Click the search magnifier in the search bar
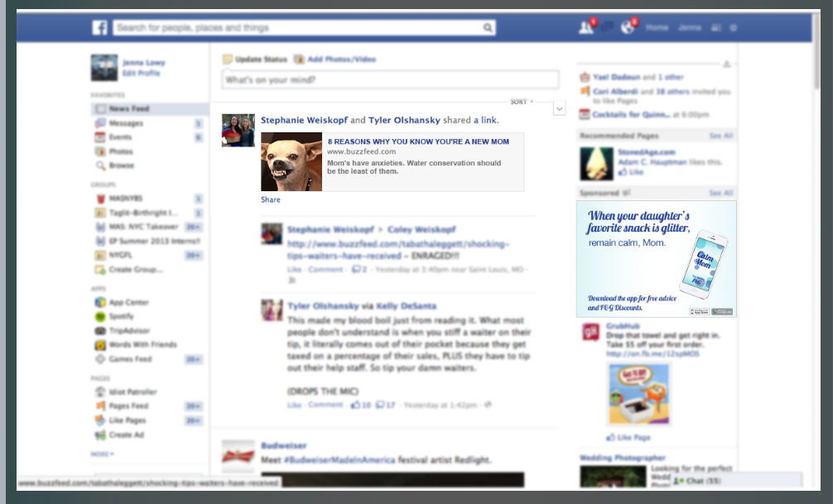Viewport: 833px width, 504px height. click(x=488, y=27)
